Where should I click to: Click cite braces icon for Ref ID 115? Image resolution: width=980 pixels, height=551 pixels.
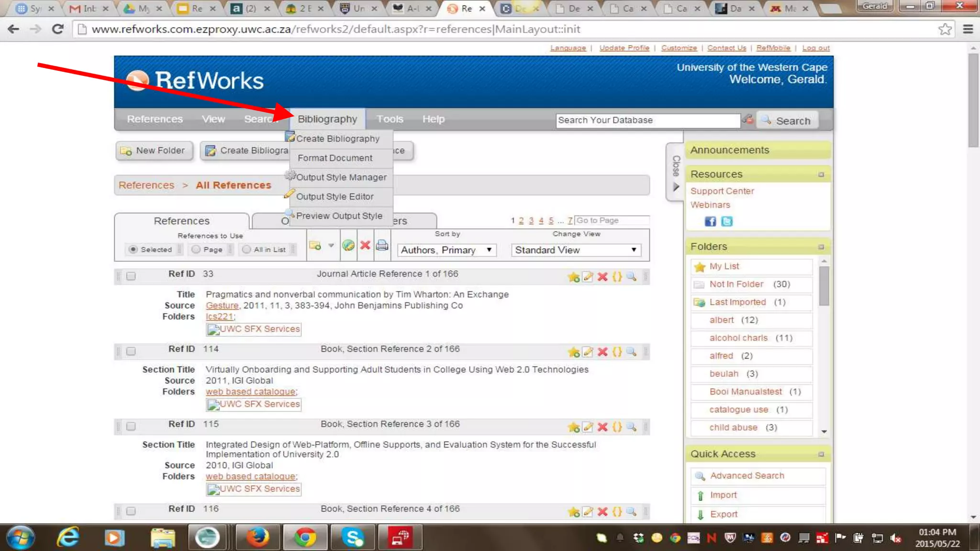tap(617, 427)
